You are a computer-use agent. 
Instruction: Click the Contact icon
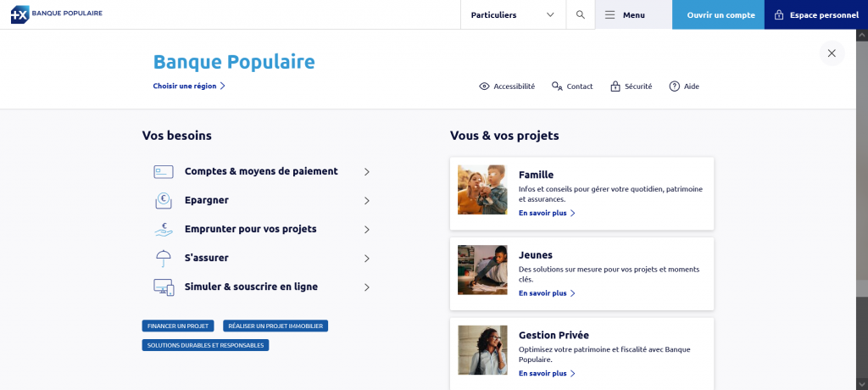pos(557,86)
